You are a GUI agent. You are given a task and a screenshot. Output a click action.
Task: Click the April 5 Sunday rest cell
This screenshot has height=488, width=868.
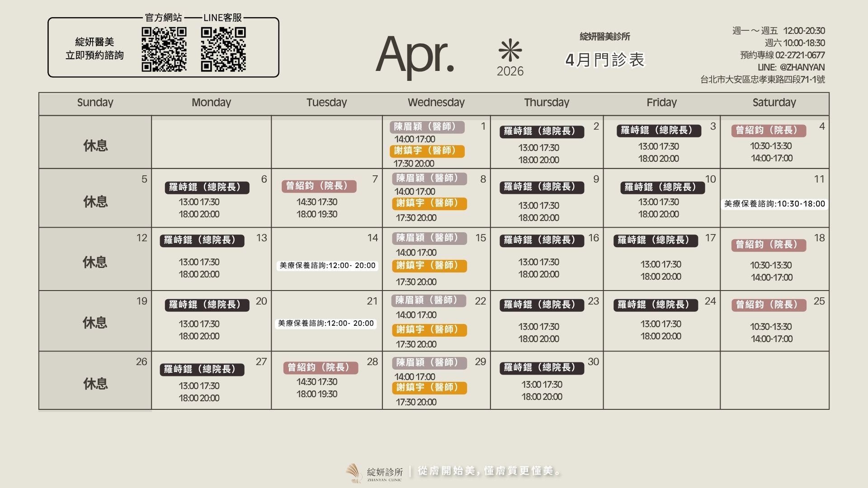point(95,201)
